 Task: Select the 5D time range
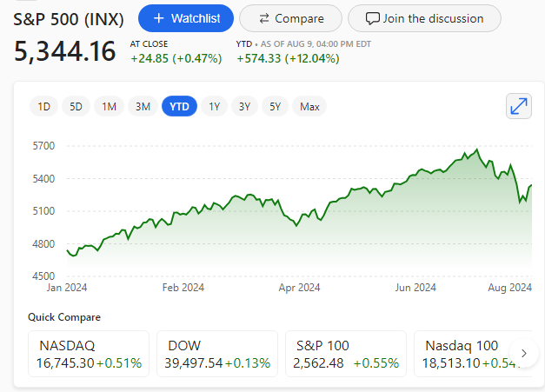coord(76,106)
